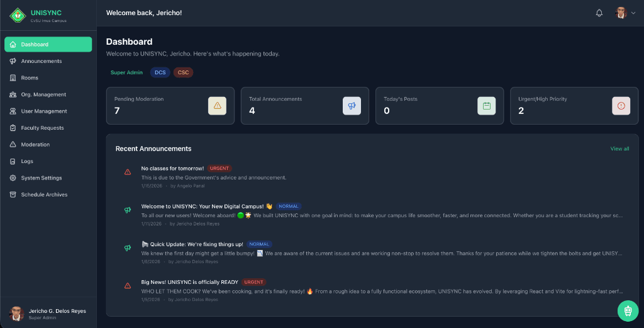Click NORMAL tag on Welcome to UNISYNC post
Viewport: 644px width, 328px height.
click(x=288, y=206)
